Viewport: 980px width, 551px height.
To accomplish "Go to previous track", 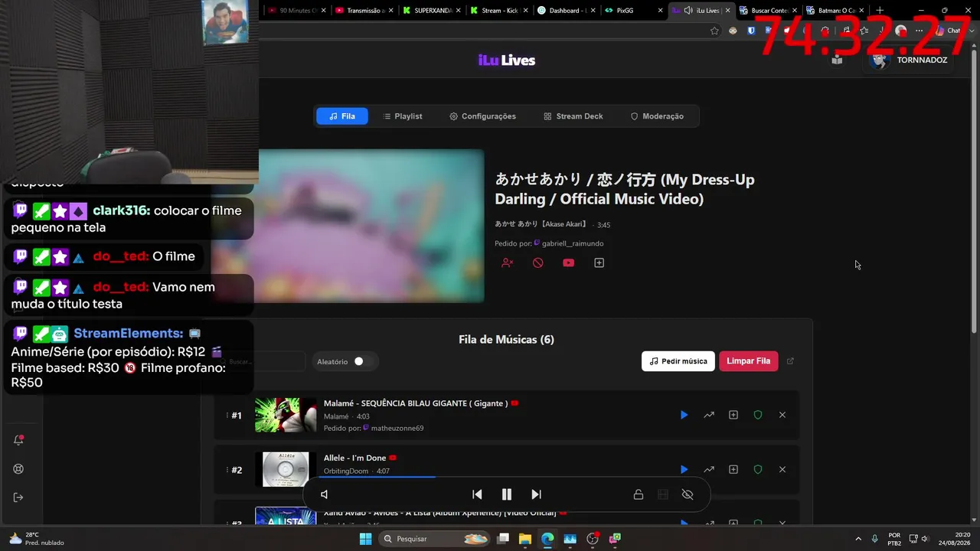I will point(477,494).
